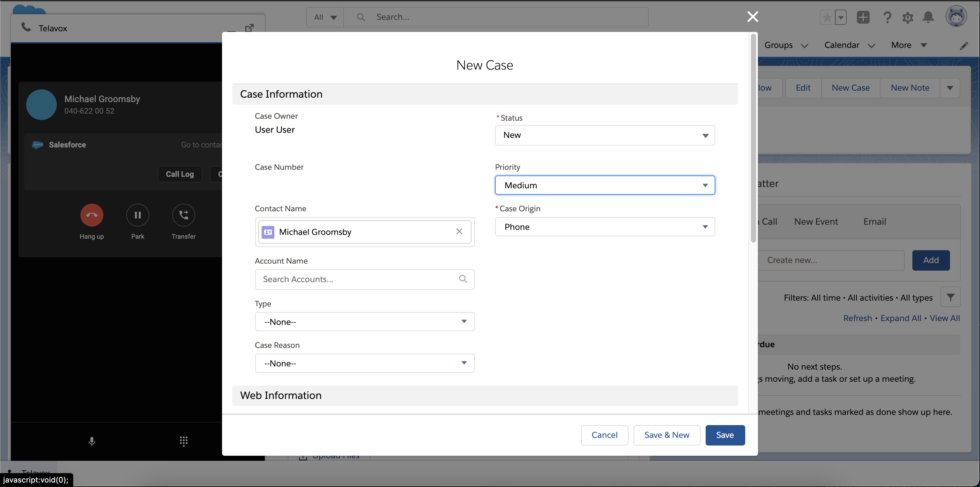The width and height of the screenshot is (980, 487).
Task: Open the Setup gear menu
Action: click(908, 17)
